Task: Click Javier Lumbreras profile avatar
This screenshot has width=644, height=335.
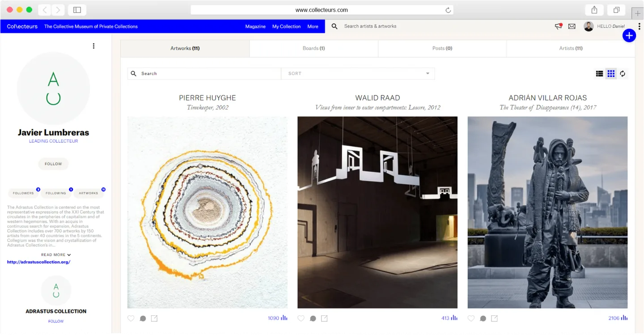Action: pyautogui.click(x=53, y=89)
